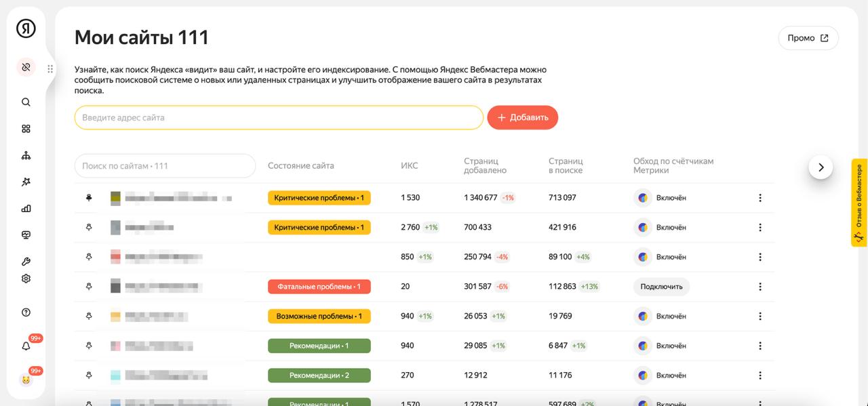Click the help question mark icon
The width and height of the screenshot is (868, 406).
pos(25,312)
